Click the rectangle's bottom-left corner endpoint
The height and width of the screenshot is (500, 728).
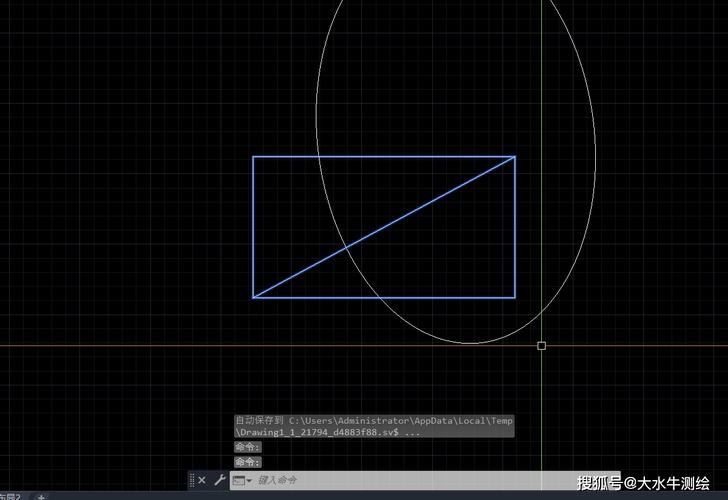tap(253, 297)
